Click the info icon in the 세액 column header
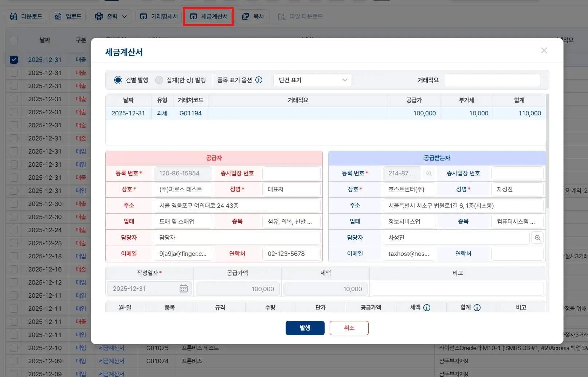Screen dimensions: 588x377 coord(427,307)
